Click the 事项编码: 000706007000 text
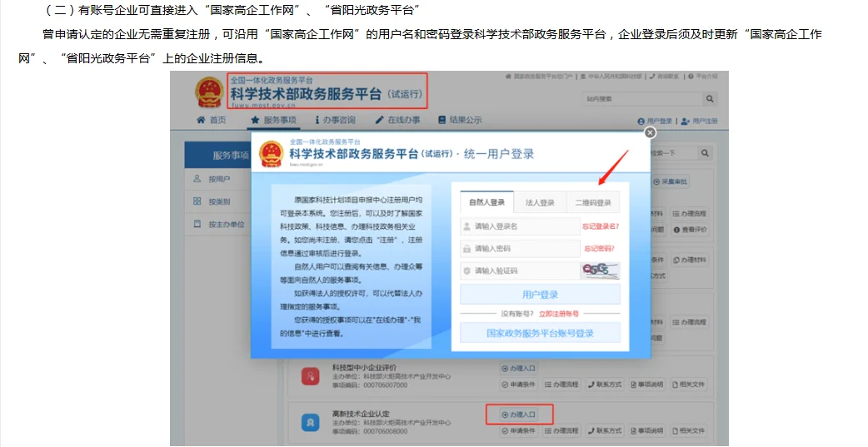868x447 pixels. (x=370, y=385)
